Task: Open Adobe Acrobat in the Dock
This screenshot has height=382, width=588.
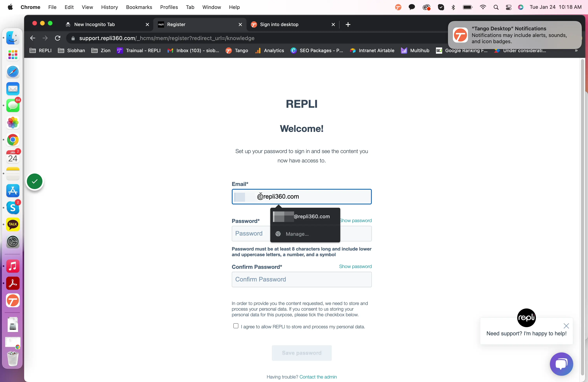Action: coord(13,283)
